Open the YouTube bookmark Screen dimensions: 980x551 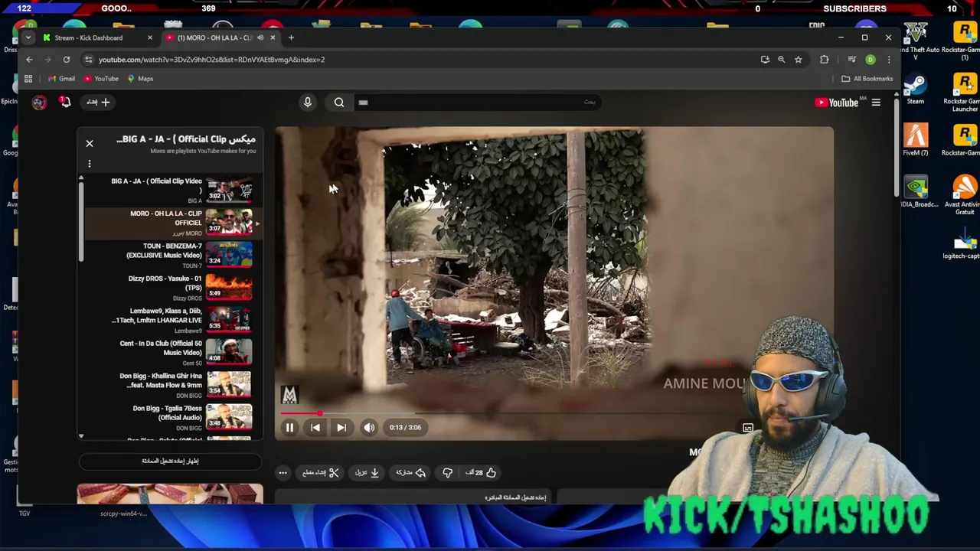click(x=101, y=79)
